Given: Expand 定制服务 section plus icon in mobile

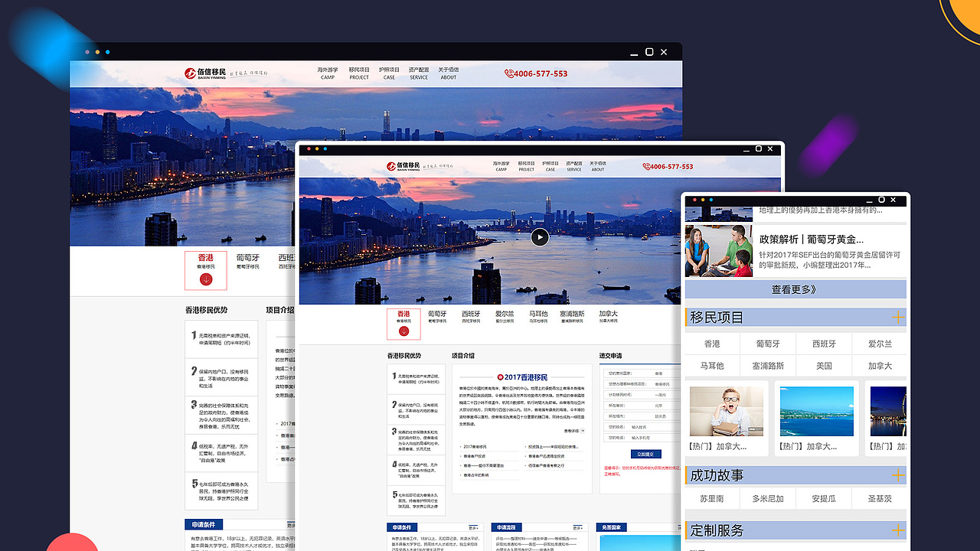Looking at the screenshot, I should point(897,530).
